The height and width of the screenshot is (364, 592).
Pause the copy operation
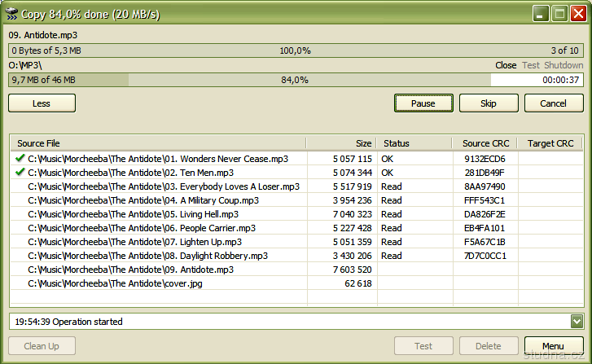423,103
